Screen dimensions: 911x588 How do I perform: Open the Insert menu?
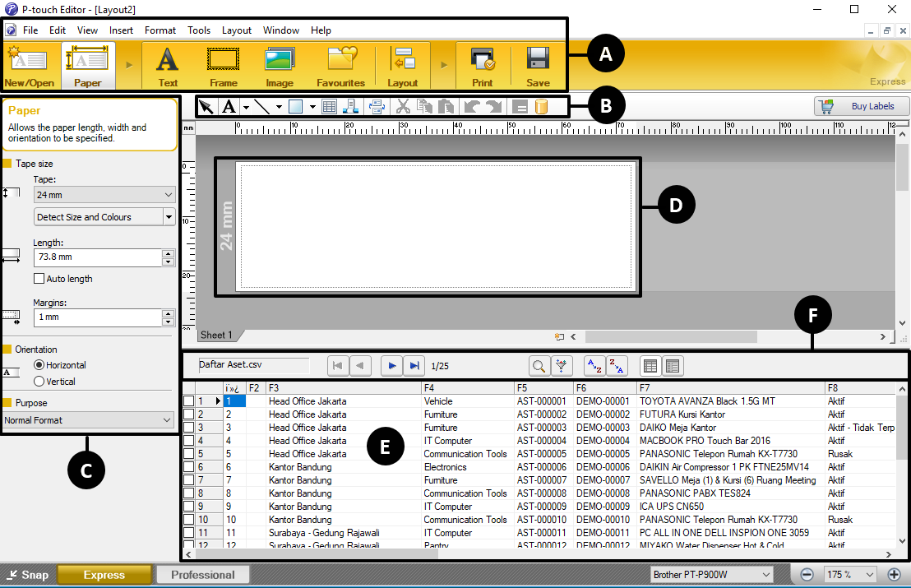click(121, 30)
